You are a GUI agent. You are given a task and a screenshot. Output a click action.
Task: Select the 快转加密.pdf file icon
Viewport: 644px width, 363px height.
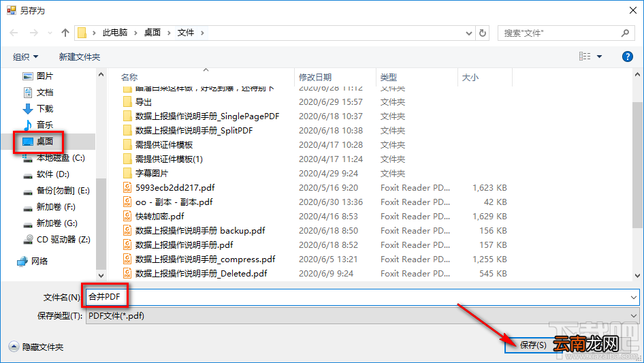[128, 217]
